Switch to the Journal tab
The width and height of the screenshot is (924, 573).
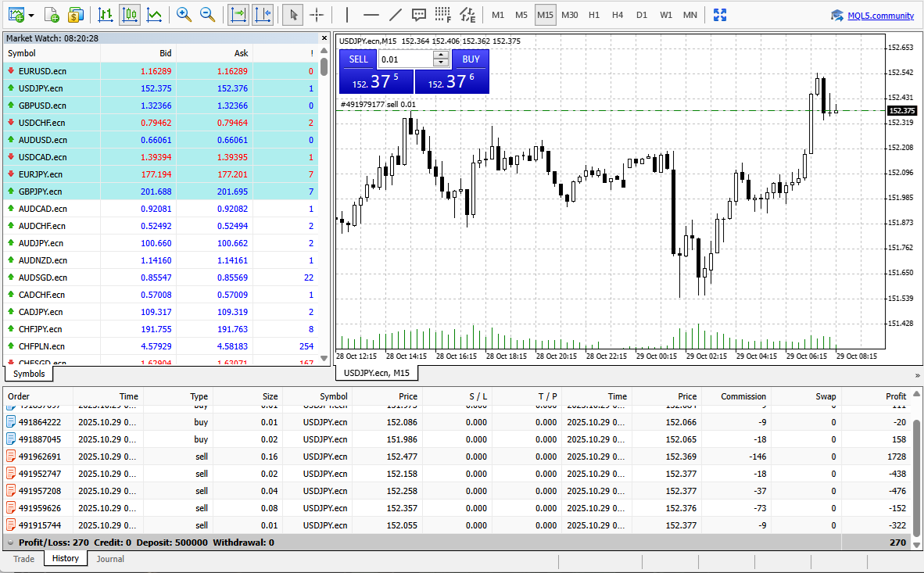pyautogui.click(x=109, y=559)
